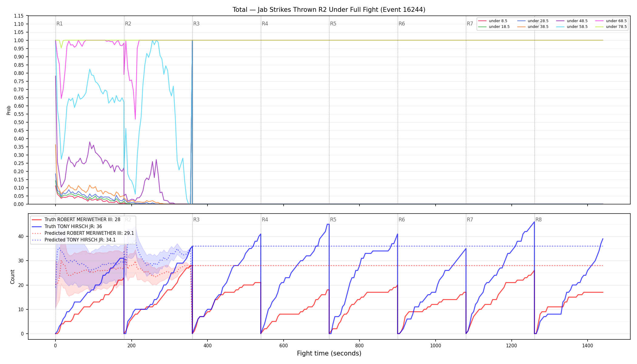Click the 'Count' y-axis label
The height and width of the screenshot is (364, 637).
pos(12,277)
